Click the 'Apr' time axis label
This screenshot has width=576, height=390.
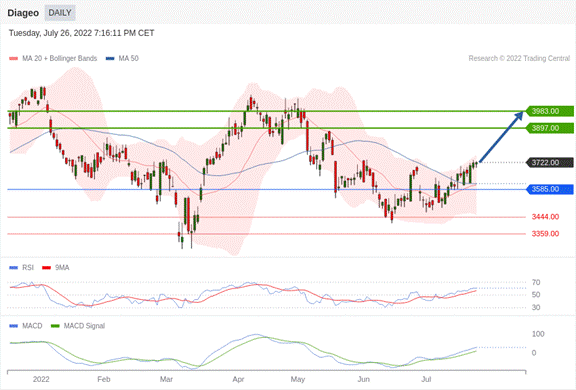click(x=238, y=379)
